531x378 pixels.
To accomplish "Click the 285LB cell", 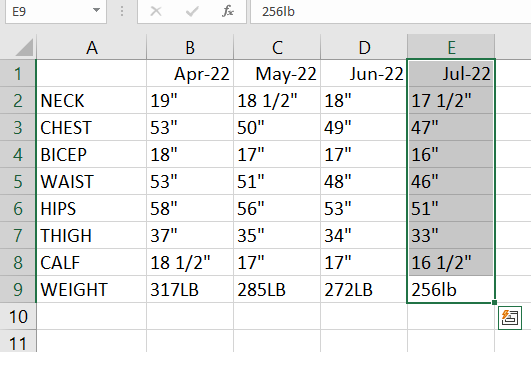I will tap(277, 289).
